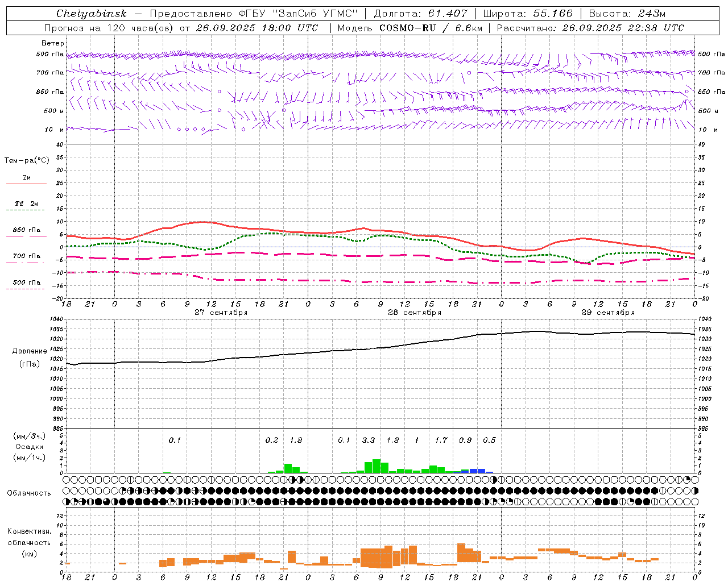The image size is (728, 582).
Task: Click the (мм/3ч.) unit label
Action: (29, 436)
